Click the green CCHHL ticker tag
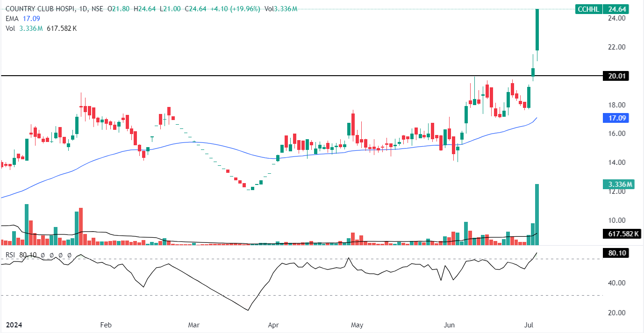 click(588, 8)
